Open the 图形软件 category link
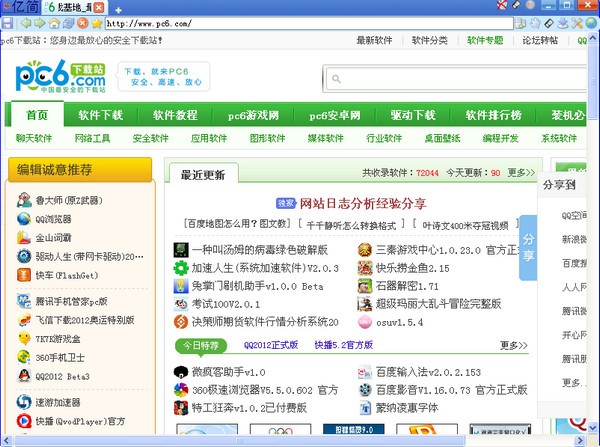 [x=267, y=138]
